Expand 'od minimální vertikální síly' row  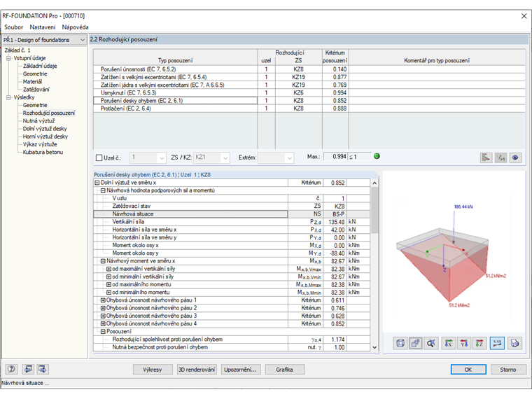[109, 276]
